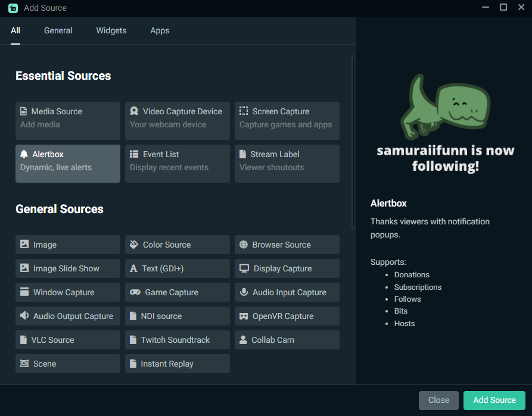The height and width of the screenshot is (416, 532).
Task: Click the Instant Replay file icon
Action: coord(133,364)
